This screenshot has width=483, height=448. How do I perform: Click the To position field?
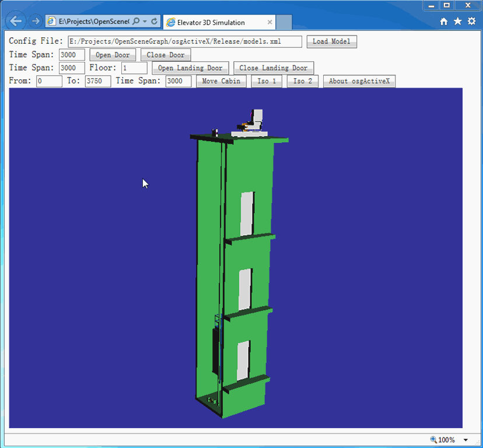[x=98, y=81]
